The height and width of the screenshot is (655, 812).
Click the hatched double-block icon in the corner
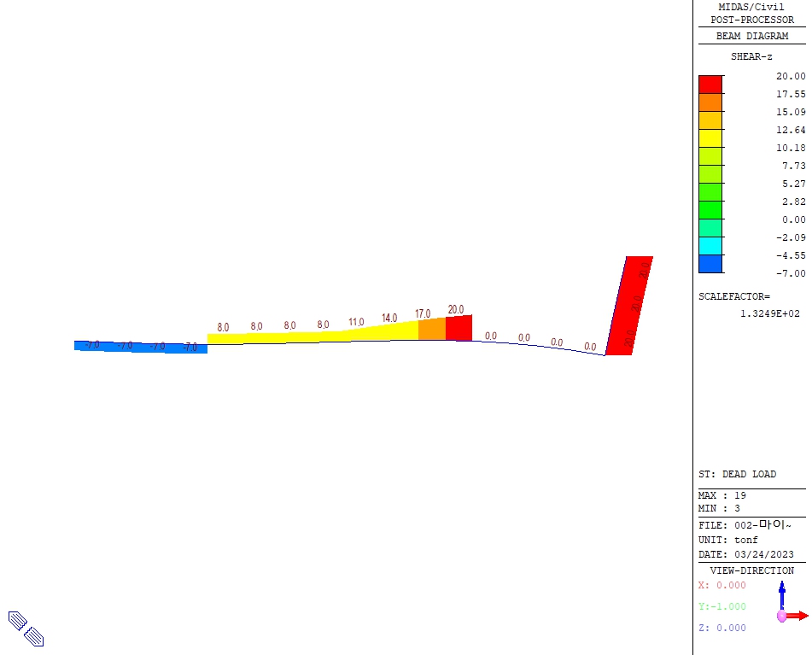click(26, 629)
